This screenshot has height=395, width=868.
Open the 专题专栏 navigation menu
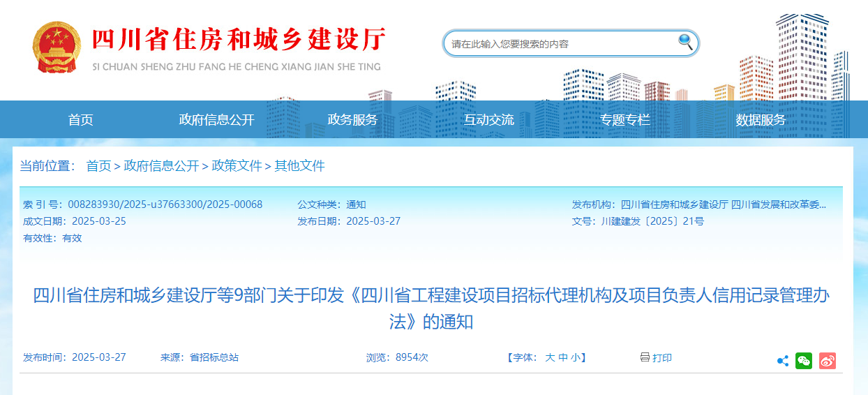(625, 120)
